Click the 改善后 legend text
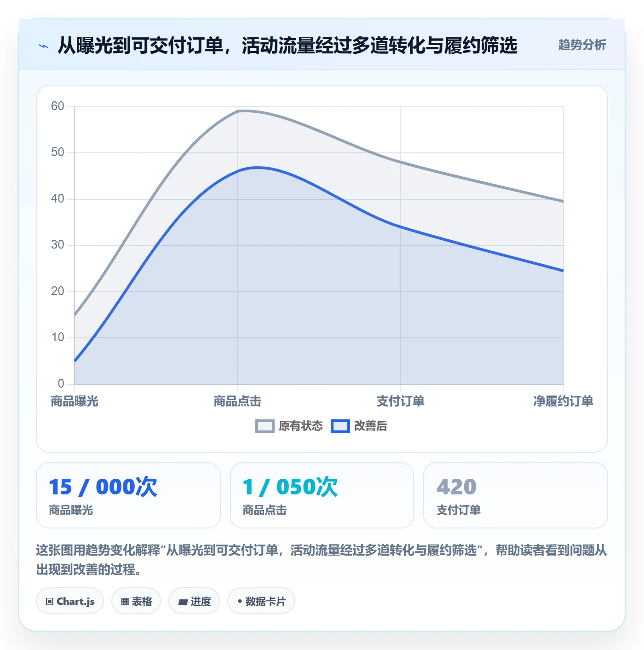The image size is (644, 650). tap(371, 426)
